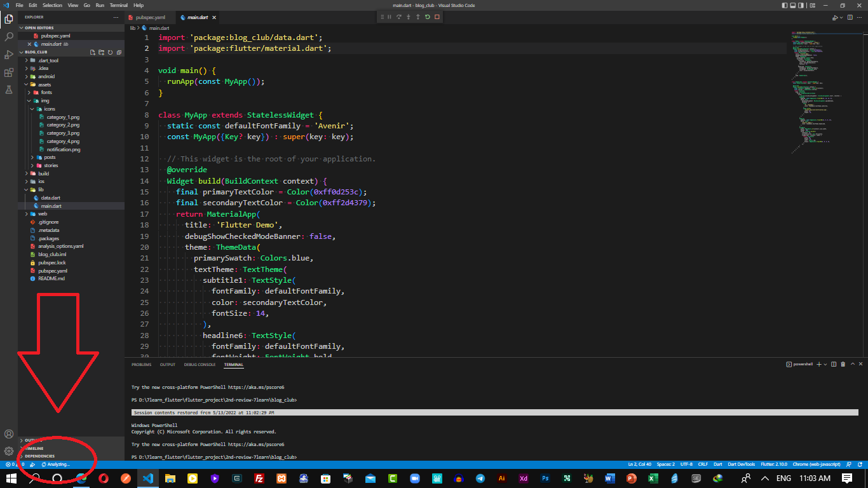
Task: Open category_1.png in Explorer tree
Action: 63,117
